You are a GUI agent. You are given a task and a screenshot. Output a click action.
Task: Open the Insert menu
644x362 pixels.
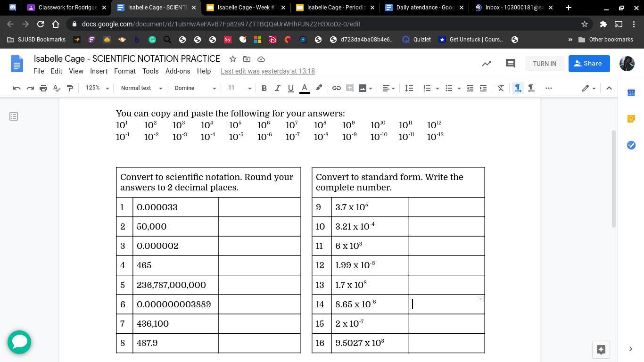(x=99, y=71)
